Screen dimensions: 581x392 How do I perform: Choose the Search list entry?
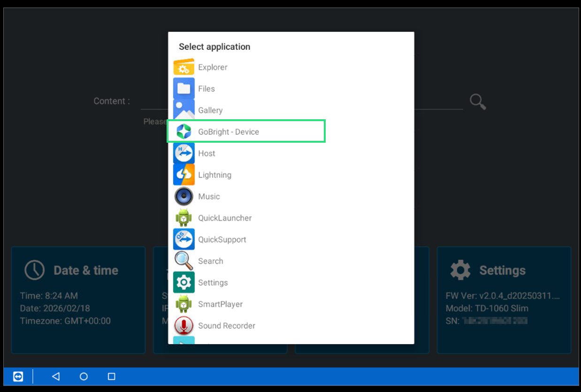coord(210,261)
